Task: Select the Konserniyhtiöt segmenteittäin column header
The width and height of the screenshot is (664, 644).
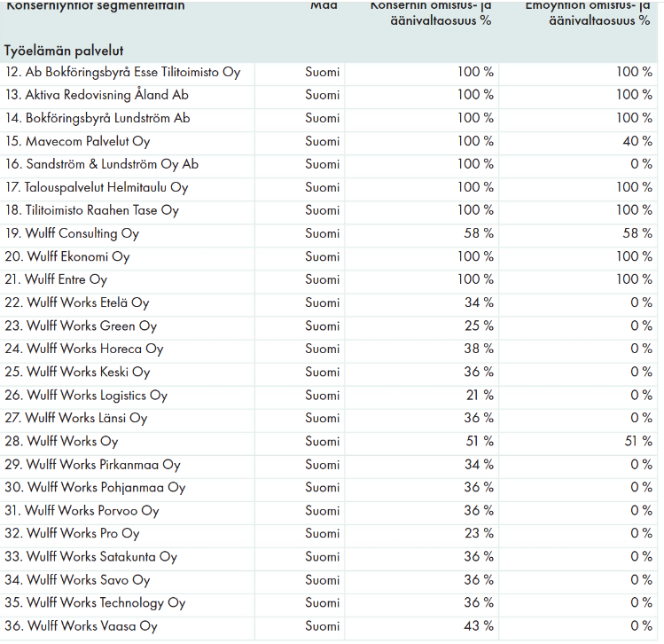Action: [96, 6]
